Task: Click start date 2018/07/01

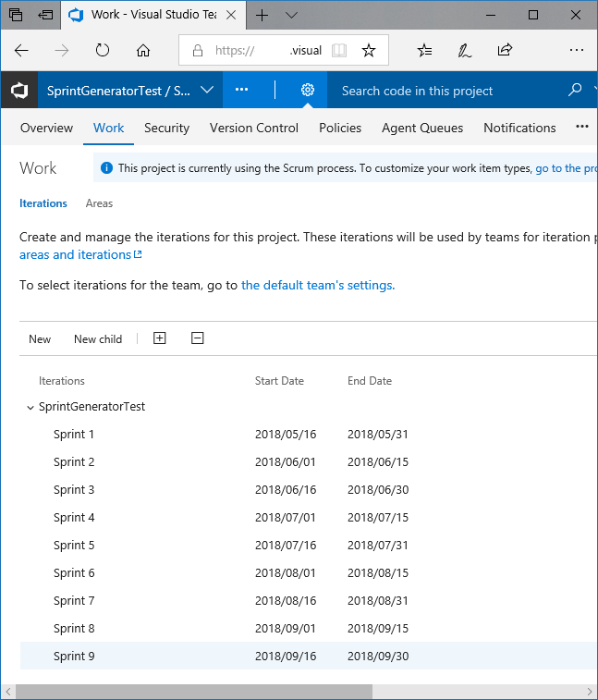Action: (286, 517)
